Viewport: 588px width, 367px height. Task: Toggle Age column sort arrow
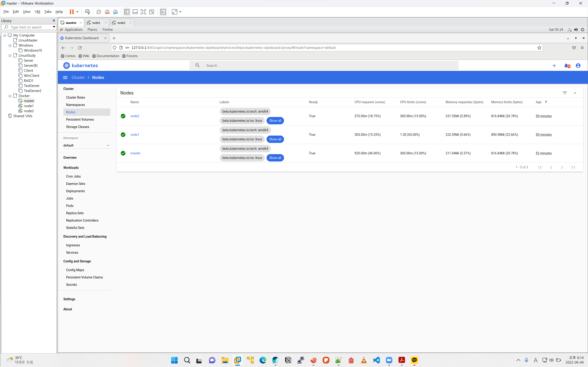[x=546, y=102]
